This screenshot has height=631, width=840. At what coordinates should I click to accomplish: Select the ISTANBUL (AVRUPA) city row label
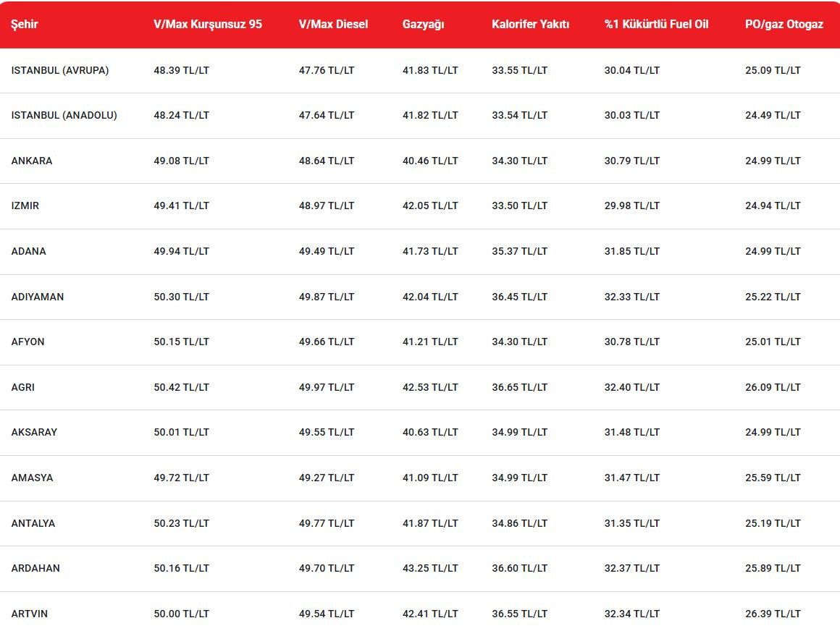[60, 70]
